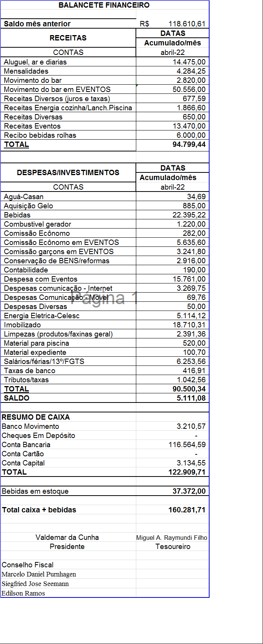263x644 pixels.
Task: Click the Imobilizado label
Action: [x=22, y=325]
